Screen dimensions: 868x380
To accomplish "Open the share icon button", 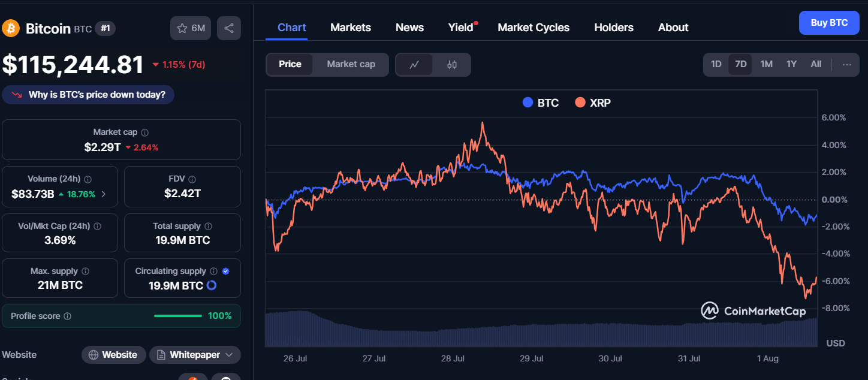I will [228, 28].
